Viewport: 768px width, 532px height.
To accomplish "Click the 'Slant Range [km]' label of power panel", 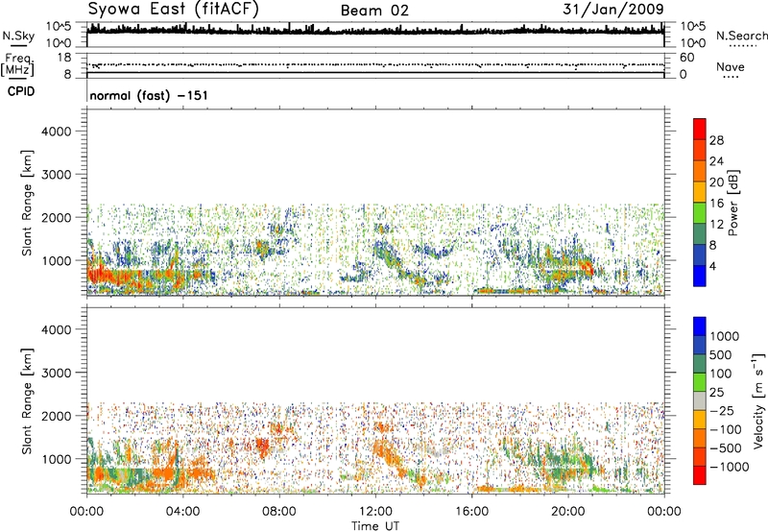I will 27,203.
